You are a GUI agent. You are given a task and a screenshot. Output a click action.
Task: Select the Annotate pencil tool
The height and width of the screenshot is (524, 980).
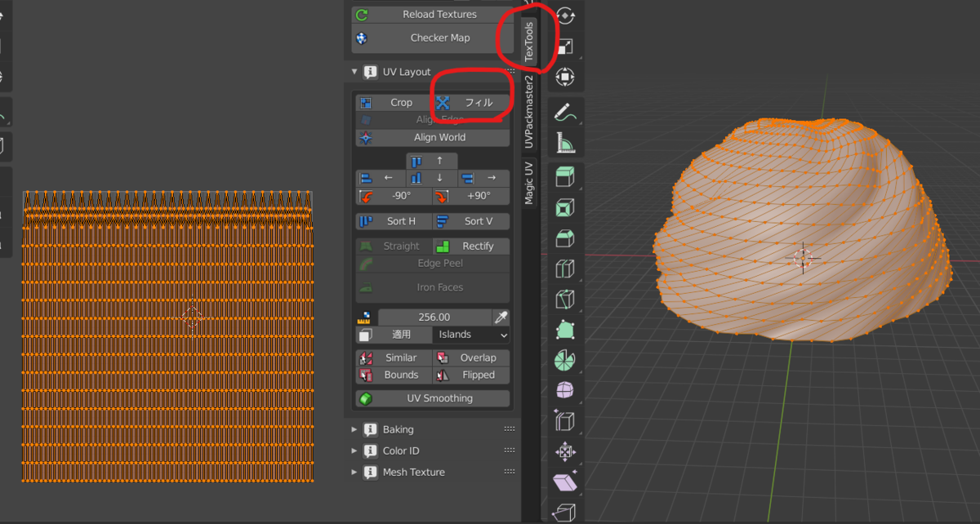pos(565,113)
